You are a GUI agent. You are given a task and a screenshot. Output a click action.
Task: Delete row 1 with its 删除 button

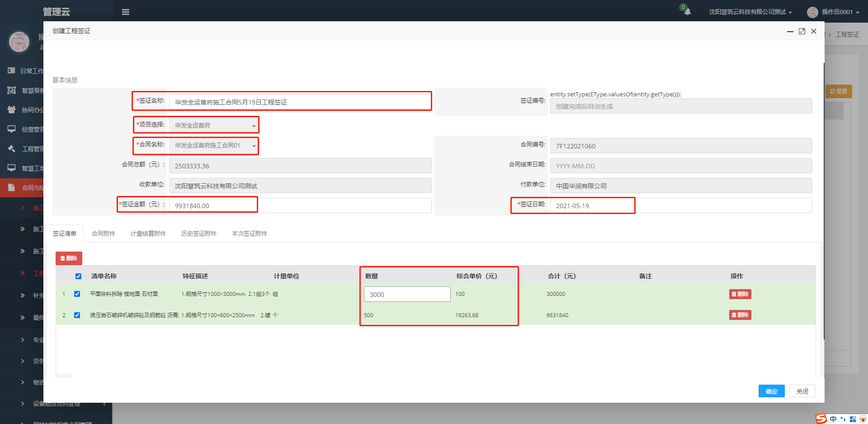click(740, 294)
